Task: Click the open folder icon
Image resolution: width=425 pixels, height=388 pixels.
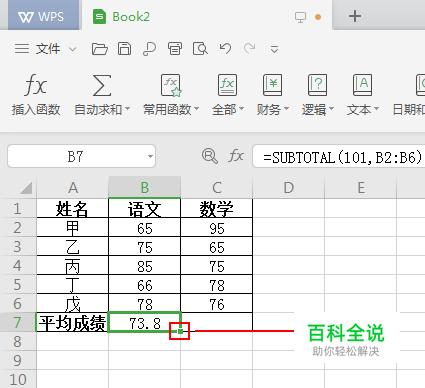Action: click(100, 49)
